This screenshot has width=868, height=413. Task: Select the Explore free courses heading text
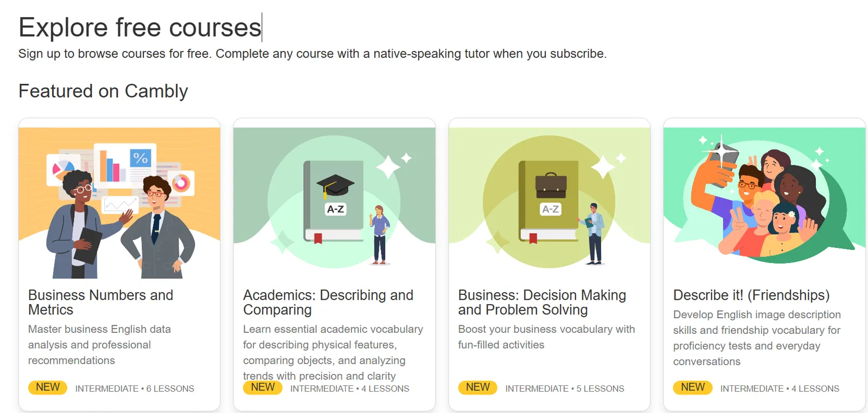pyautogui.click(x=139, y=27)
